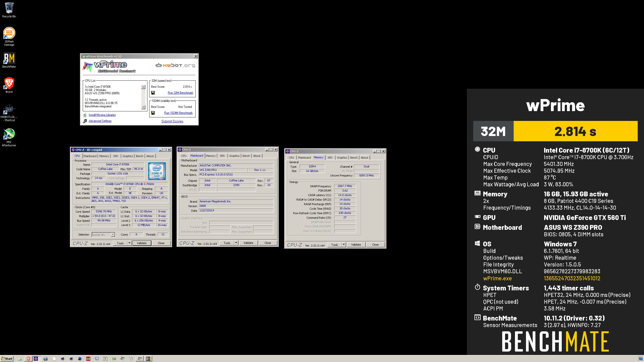This screenshot has width=644, height=362.
Task: Click the floppy save icon for the 1024M score
Action: 153,113
